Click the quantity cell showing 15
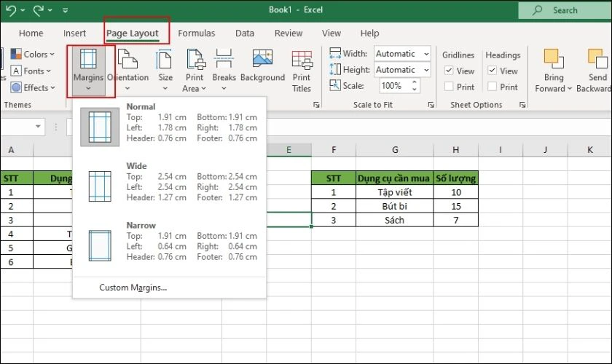Screen dimensions: 612x364 (456, 206)
